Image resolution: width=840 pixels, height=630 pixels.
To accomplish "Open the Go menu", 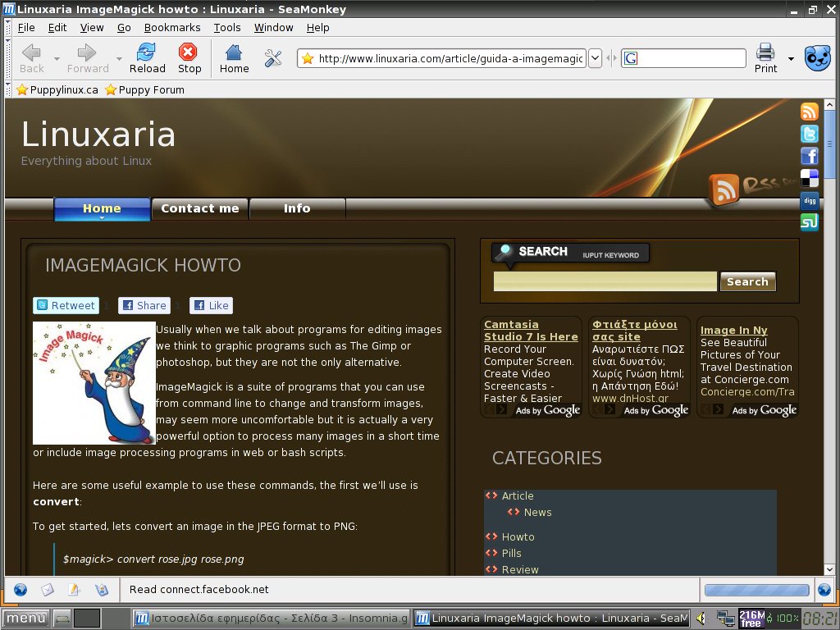I will pyautogui.click(x=124, y=27).
